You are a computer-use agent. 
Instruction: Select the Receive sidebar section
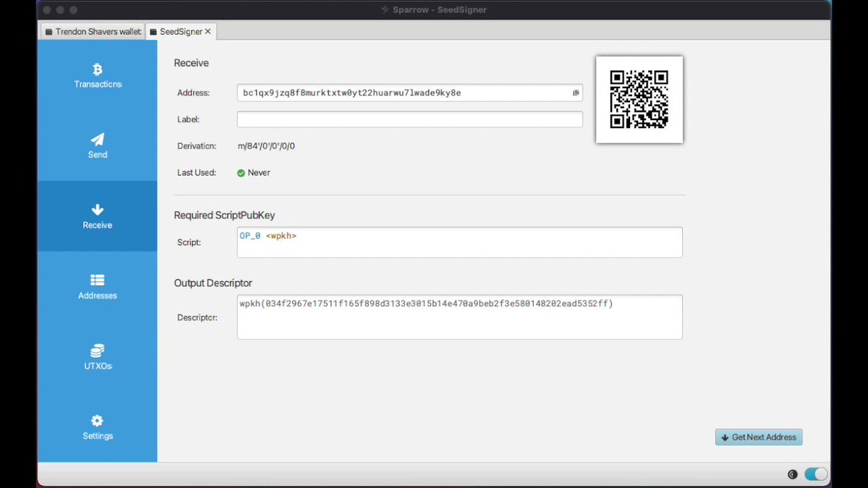click(x=98, y=216)
